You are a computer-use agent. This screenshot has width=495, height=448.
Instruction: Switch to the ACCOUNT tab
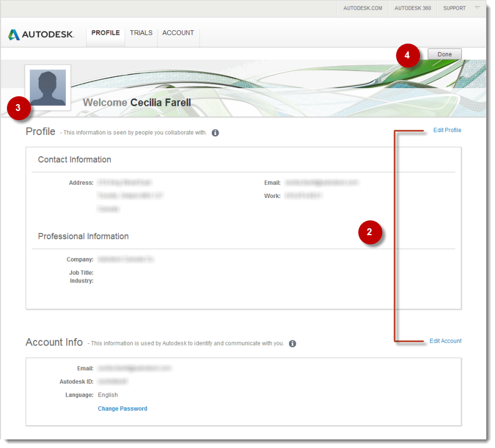(x=177, y=33)
